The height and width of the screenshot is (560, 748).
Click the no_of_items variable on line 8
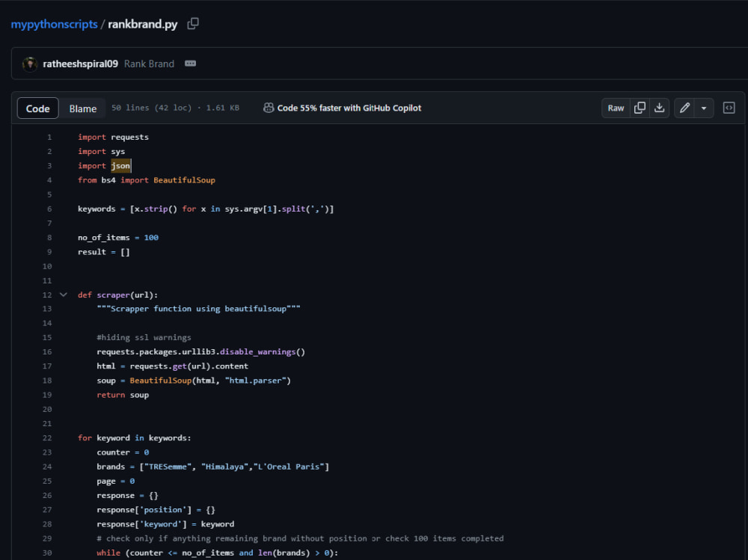(103, 238)
